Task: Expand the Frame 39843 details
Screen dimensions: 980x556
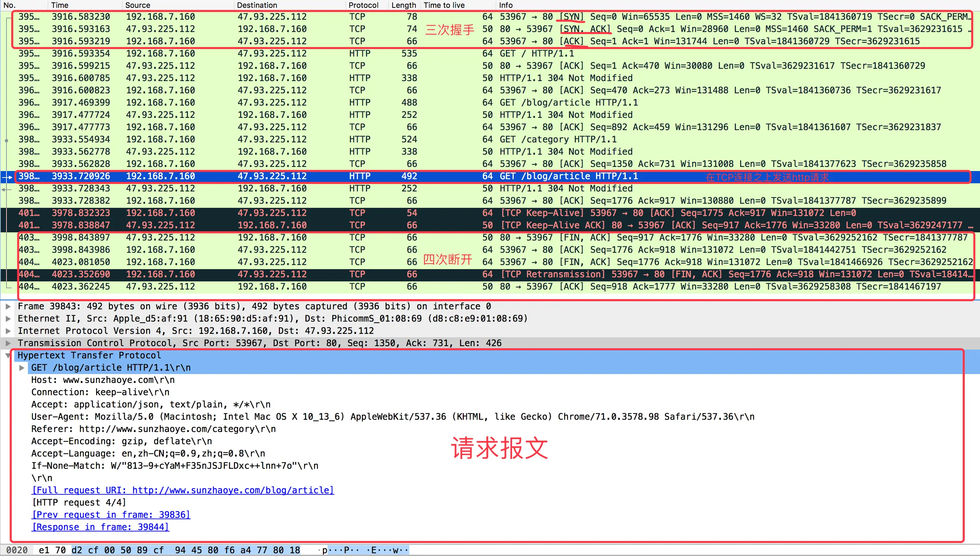Action: tap(9, 306)
